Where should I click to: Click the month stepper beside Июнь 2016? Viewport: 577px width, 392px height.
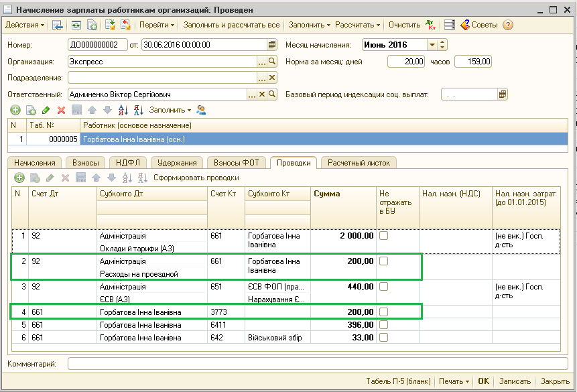coord(442,45)
